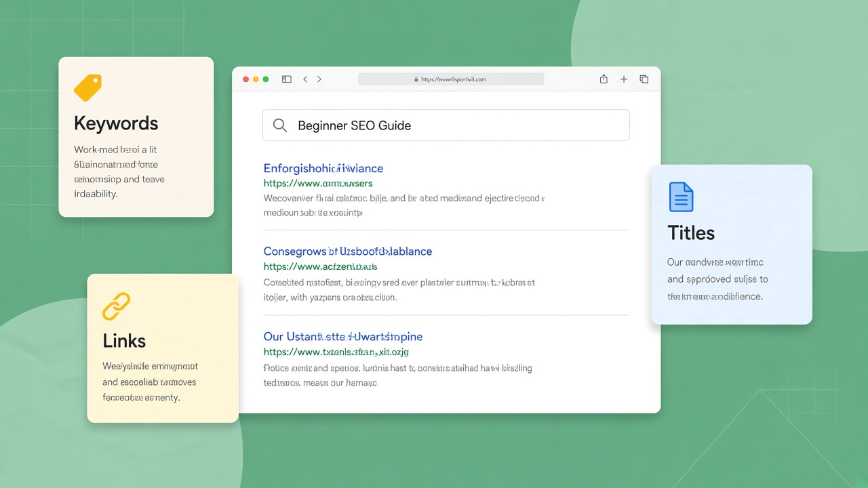Screen dimensions: 868x488
Task: Open the first search result title beginning 'Enforgis'
Action: pos(323,168)
